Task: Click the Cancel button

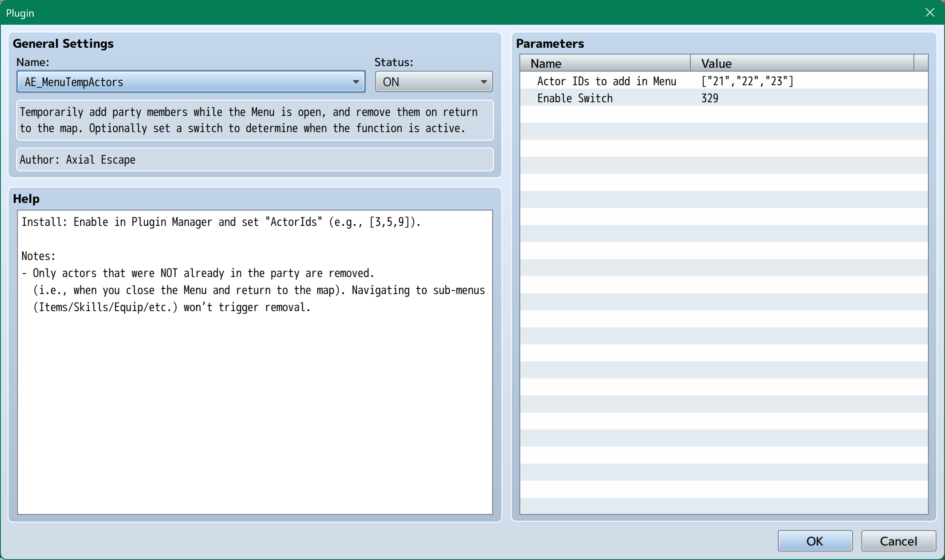Action: tap(898, 541)
